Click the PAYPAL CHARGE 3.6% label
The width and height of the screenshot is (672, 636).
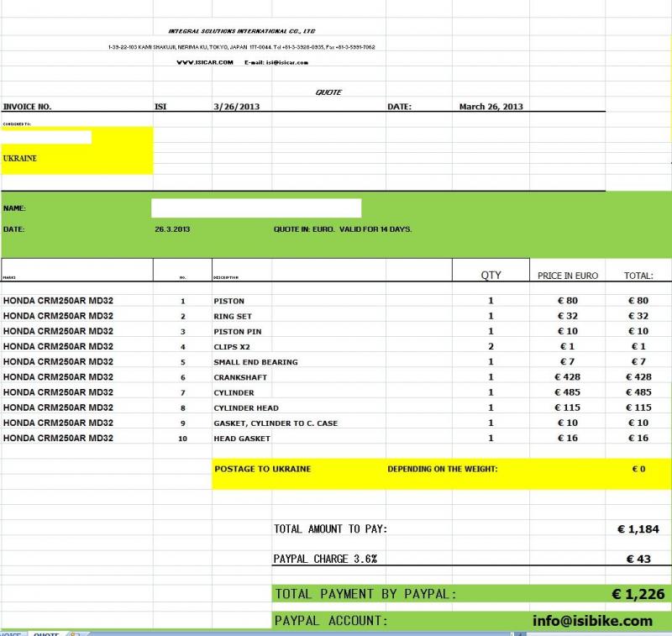tap(325, 559)
